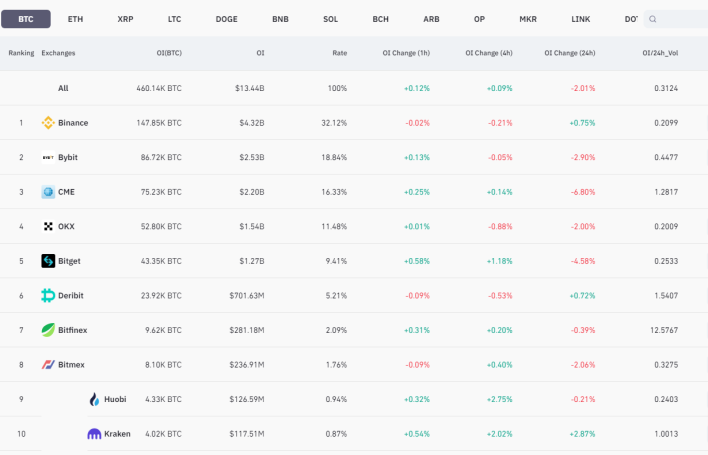This screenshot has width=708, height=455.
Task: Click into the coin search field
Action: [x=676, y=19]
